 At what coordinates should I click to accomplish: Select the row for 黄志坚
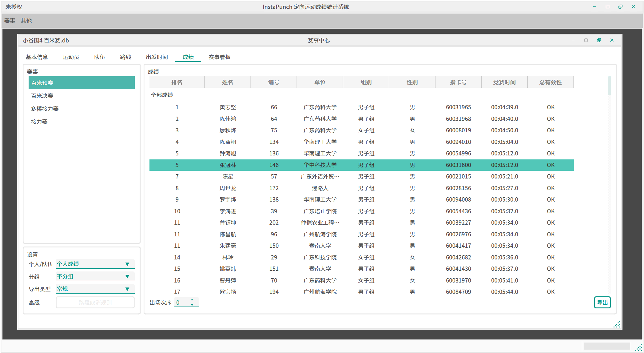(228, 107)
